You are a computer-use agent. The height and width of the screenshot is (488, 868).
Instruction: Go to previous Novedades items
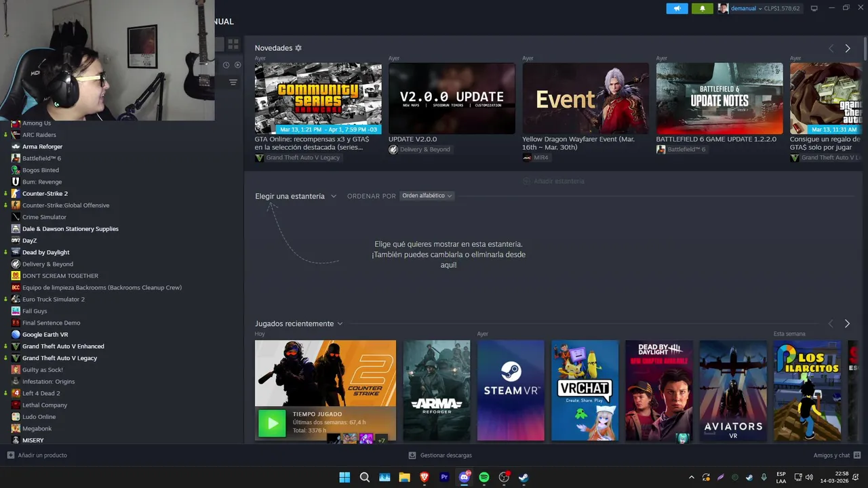point(831,48)
